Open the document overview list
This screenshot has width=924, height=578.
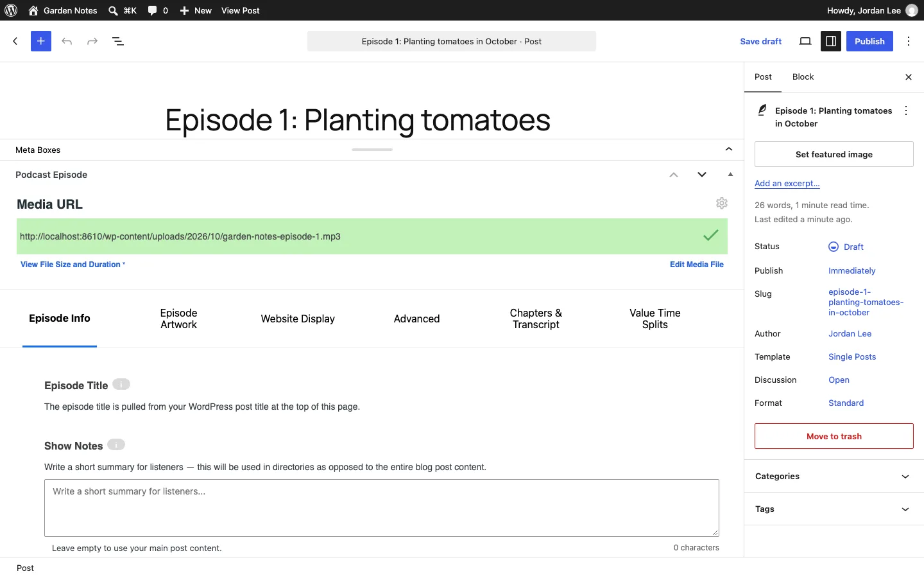pos(118,41)
